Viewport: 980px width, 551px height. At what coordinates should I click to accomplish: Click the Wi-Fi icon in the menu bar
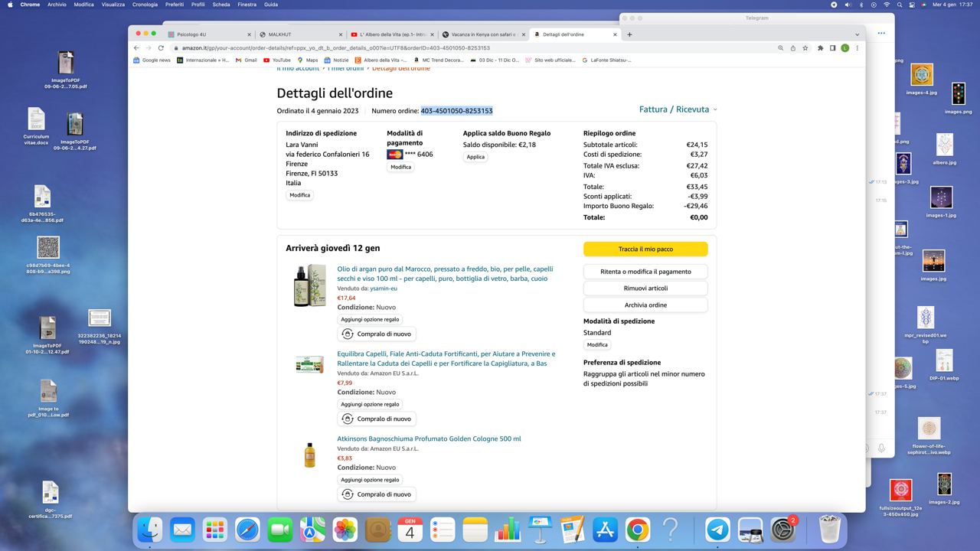pyautogui.click(x=887, y=5)
